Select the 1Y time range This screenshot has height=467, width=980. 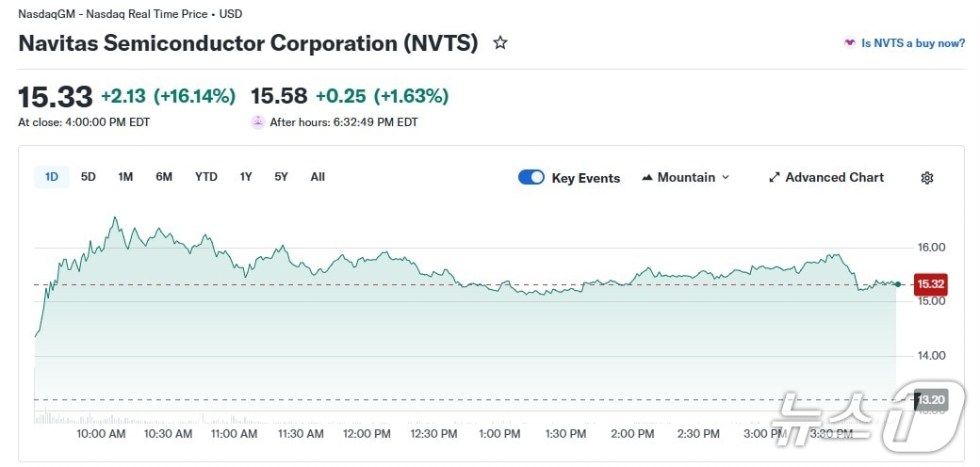(x=246, y=177)
